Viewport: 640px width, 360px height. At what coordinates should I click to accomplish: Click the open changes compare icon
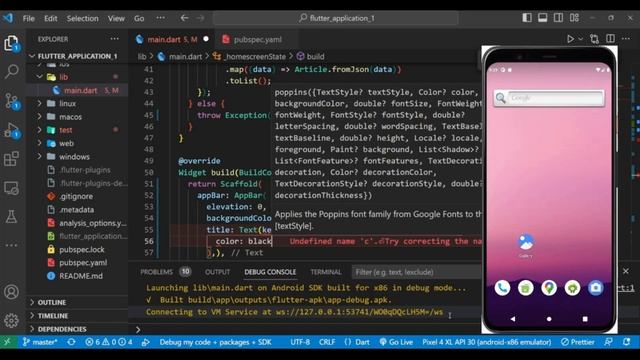tap(594, 39)
